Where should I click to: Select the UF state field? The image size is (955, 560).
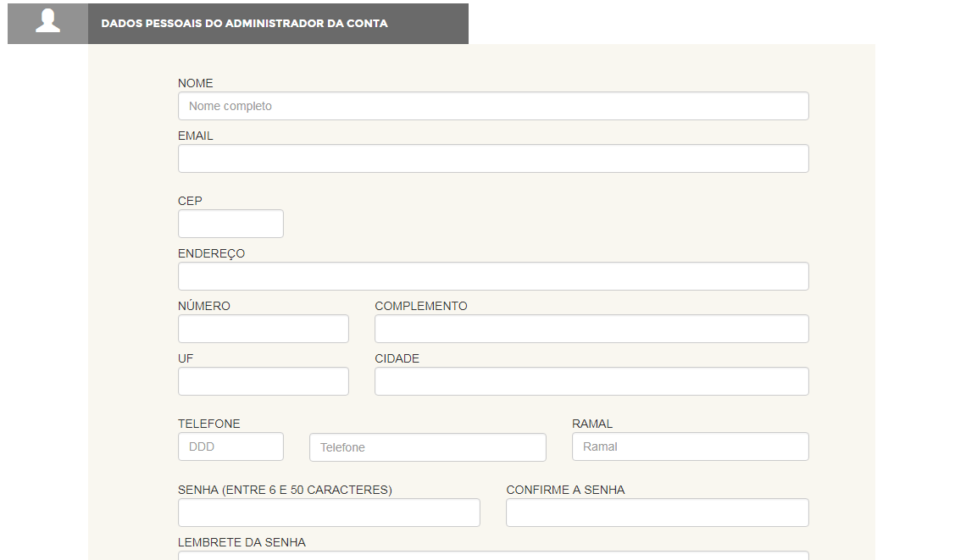pyautogui.click(x=263, y=381)
